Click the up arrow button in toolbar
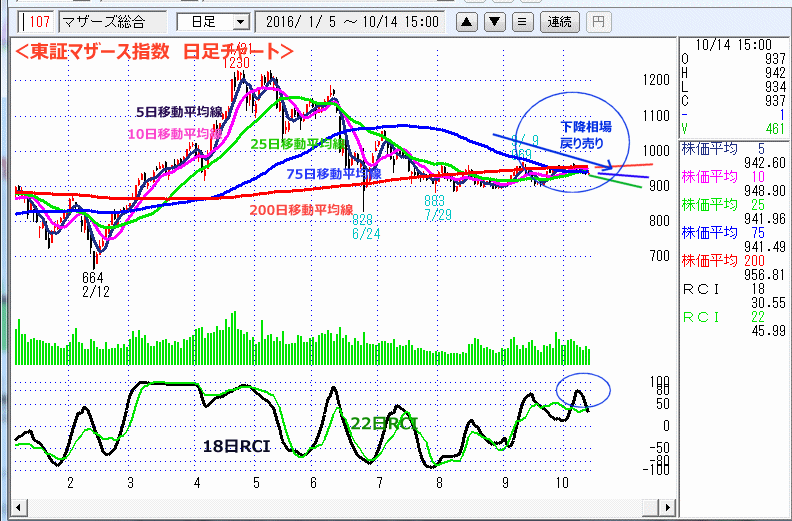The image size is (792, 521). (x=467, y=21)
